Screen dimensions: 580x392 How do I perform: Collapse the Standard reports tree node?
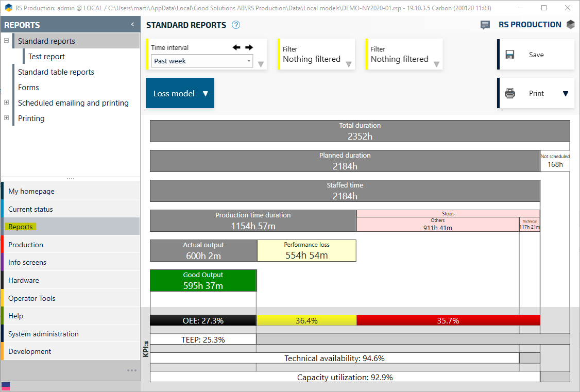[7, 41]
